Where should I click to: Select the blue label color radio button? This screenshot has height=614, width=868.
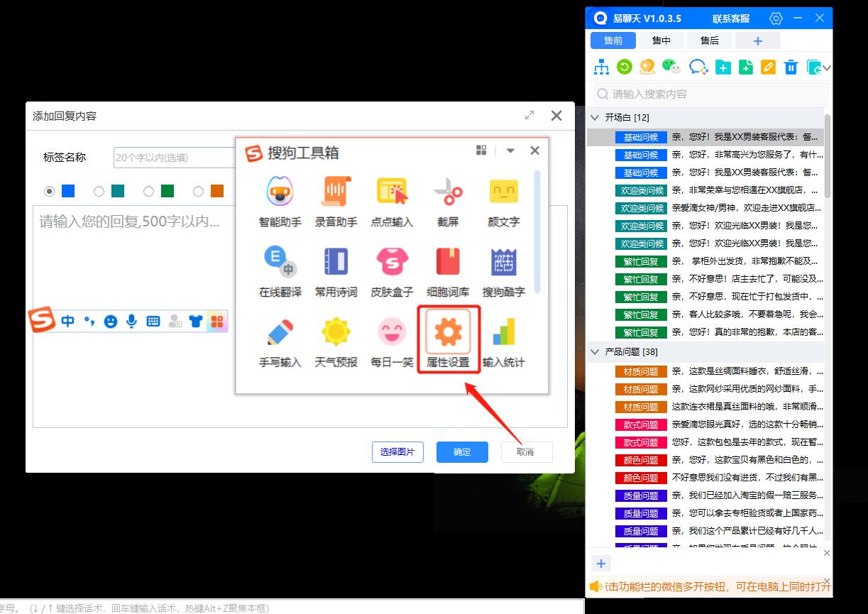pyautogui.click(x=49, y=191)
